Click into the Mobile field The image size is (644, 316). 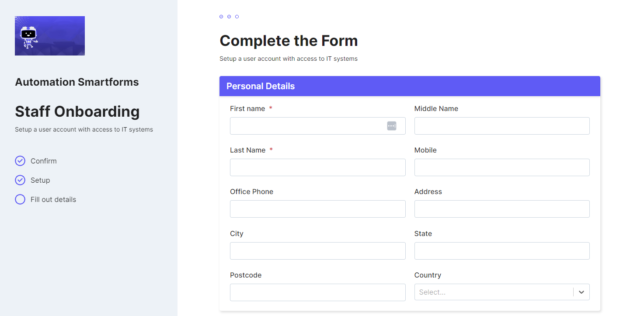click(x=502, y=167)
